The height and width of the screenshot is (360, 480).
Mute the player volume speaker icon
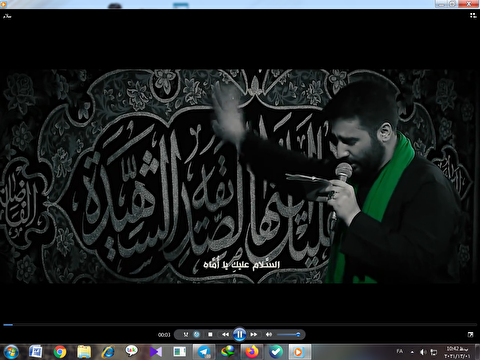pyautogui.click(x=269, y=334)
